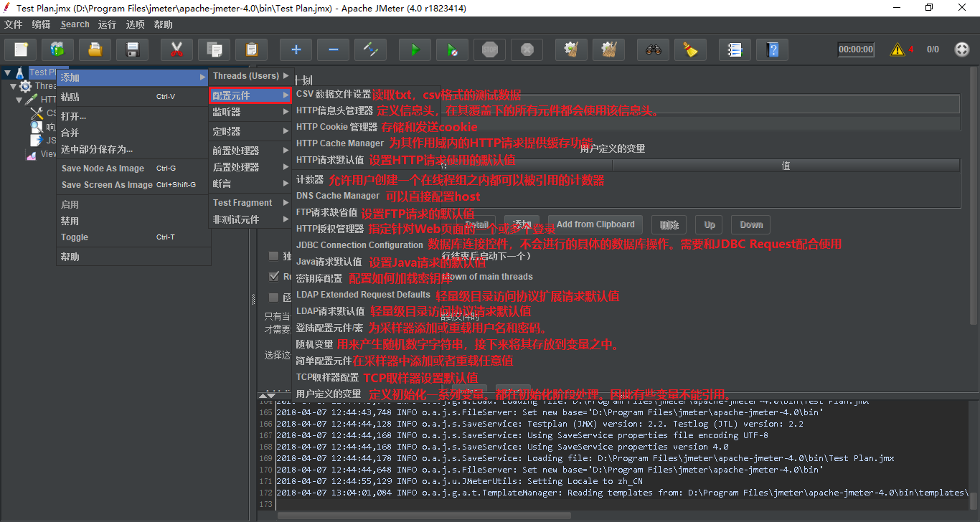Select CSV 数据文件设置 config element
Screen dimensions: 980x522
click(x=334, y=95)
